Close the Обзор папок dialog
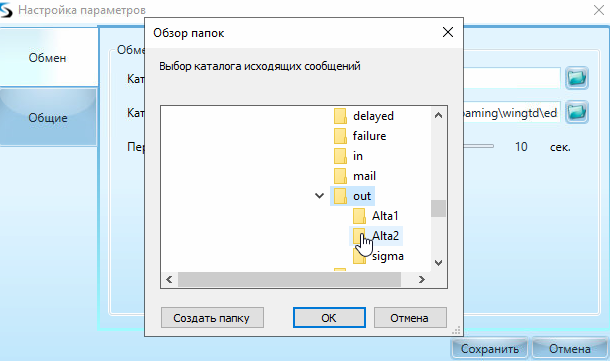Screen dimensions: 610x361 point(448,32)
